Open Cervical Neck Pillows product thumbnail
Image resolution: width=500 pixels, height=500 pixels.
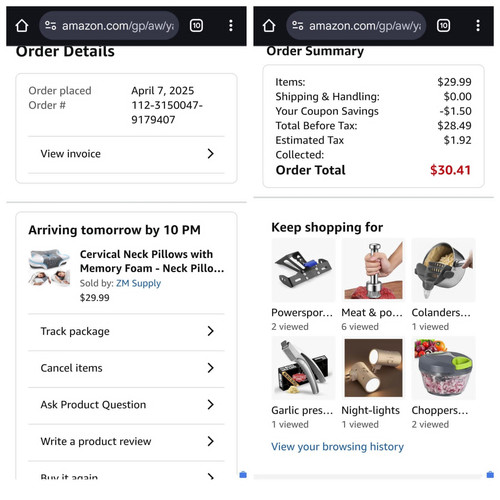coord(49,268)
